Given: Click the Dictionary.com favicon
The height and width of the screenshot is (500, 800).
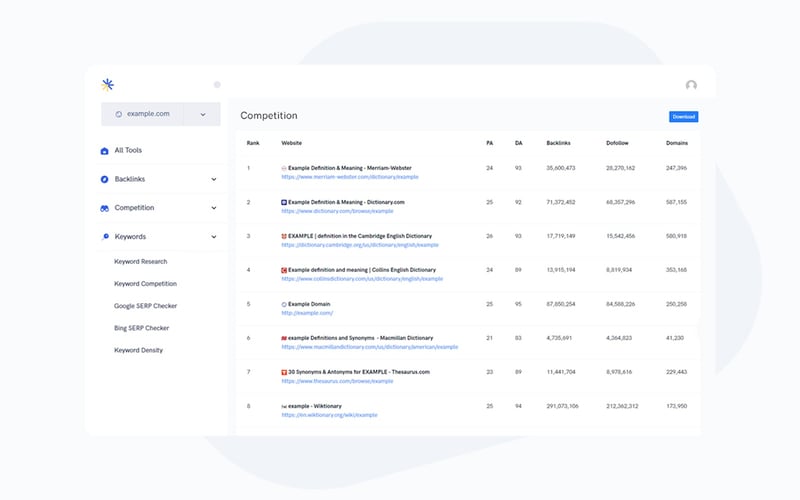Looking at the screenshot, I should pyautogui.click(x=284, y=202).
